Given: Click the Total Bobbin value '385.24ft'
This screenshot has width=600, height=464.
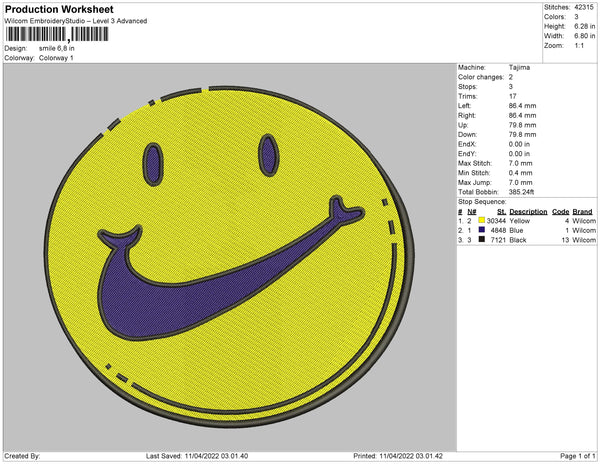Looking at the screenshot, I should click(521, 192).
